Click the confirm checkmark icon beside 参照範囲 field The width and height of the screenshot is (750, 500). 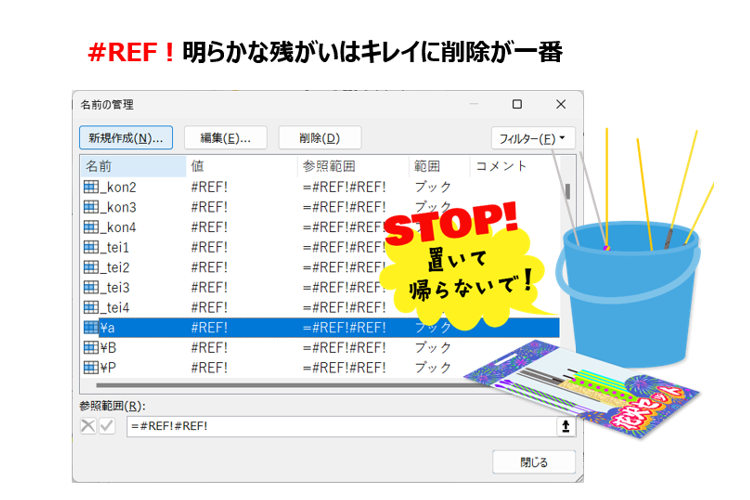click(107, 425)
